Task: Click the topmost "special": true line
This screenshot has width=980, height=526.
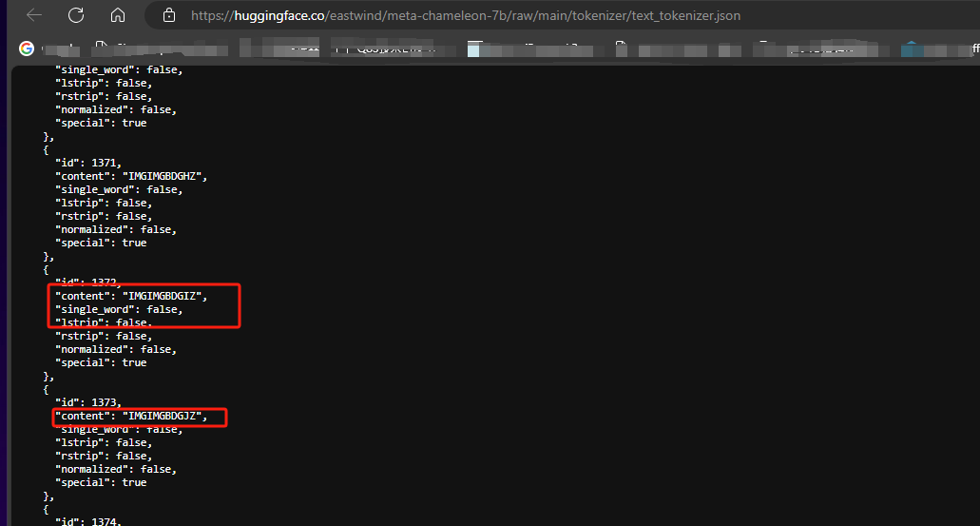Action: click(101, 124)
